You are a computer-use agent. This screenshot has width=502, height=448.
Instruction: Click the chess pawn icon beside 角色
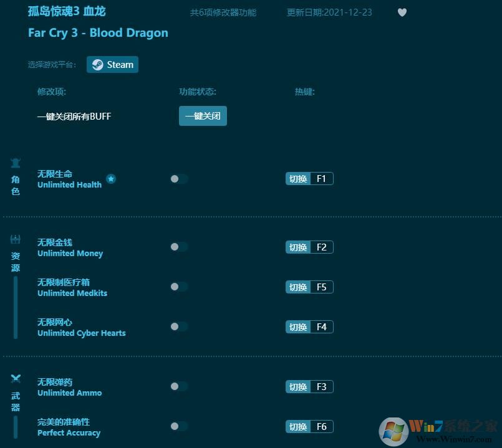[x=15, y=161]
